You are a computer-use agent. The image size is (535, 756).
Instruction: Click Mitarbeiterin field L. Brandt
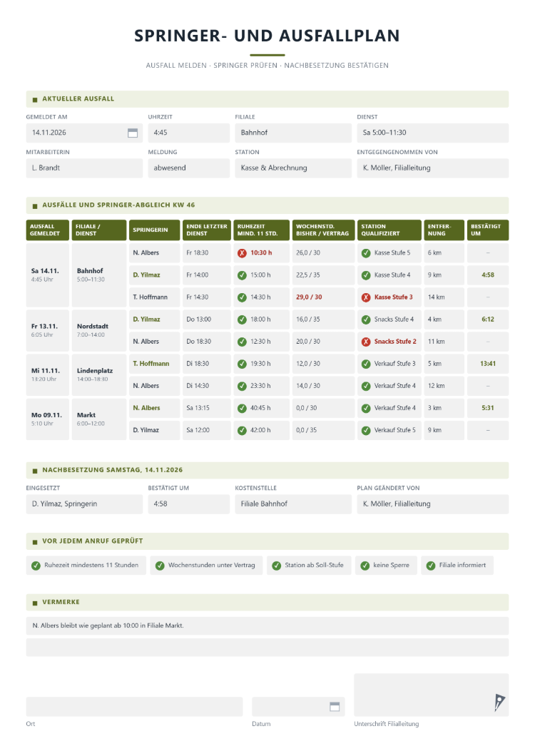point(84,168)
